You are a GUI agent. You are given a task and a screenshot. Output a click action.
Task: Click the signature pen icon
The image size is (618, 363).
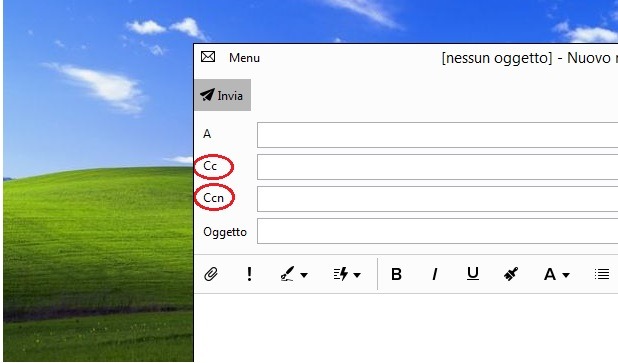[x=287, y=274]
